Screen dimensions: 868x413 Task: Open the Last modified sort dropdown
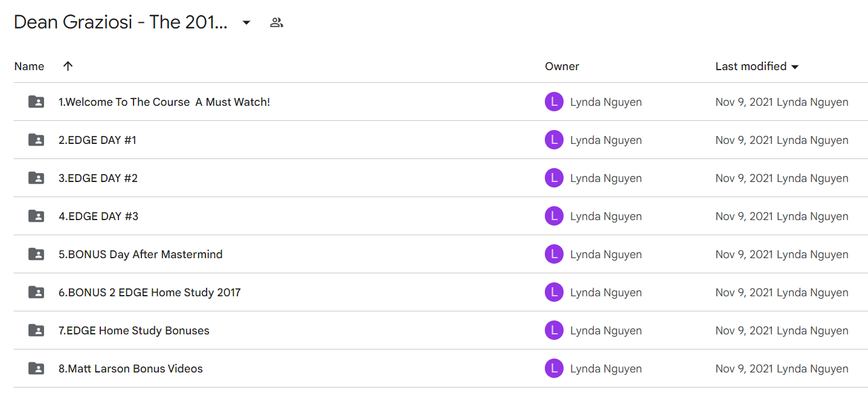point(795,67)
